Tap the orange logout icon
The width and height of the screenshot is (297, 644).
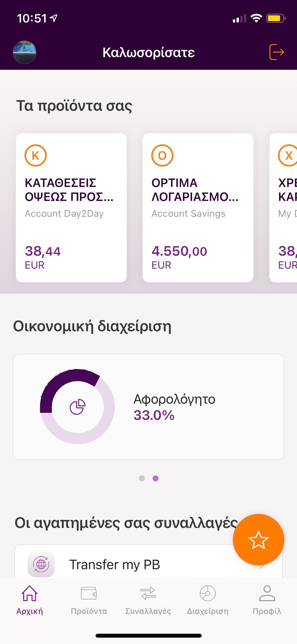(x=276, y=52)
